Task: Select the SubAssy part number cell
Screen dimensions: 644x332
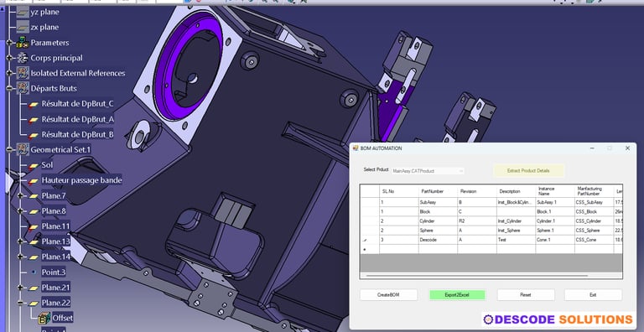Action: click(438, 202)
